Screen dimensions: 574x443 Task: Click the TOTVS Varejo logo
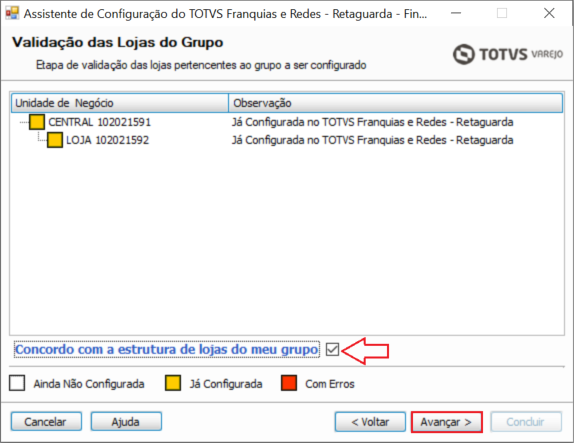[x=508, y=54]
